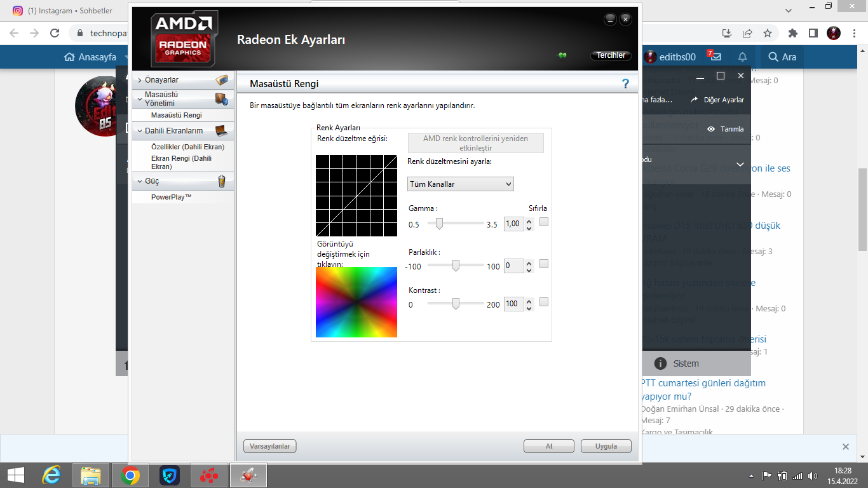Collapse the Önayarlar section
The height and width of the screenshot is (488, 868).
140,80
